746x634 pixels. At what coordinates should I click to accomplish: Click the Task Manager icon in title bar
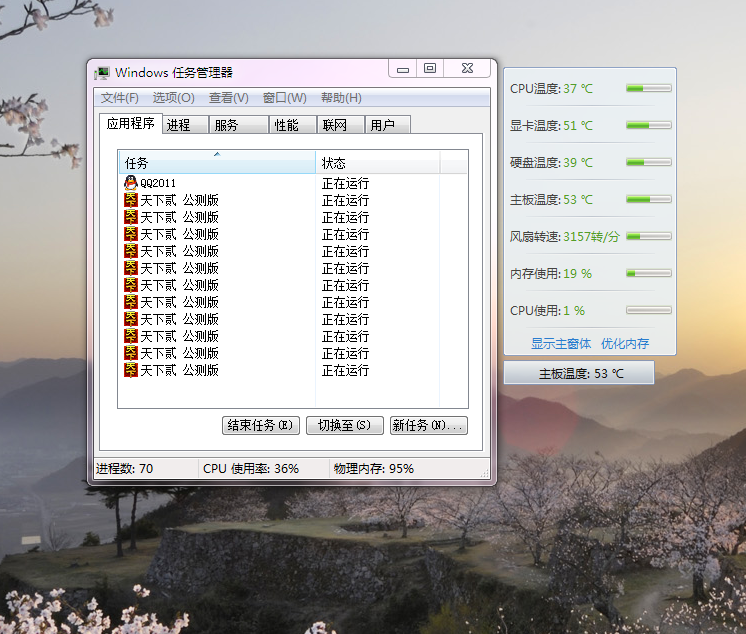pos(102,72)
